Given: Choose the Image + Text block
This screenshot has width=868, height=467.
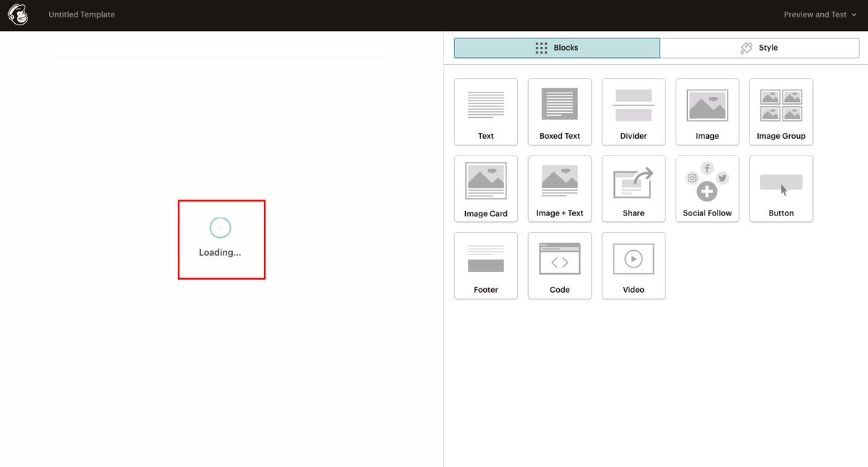Looking at the screenshot, I should point(560,189).
